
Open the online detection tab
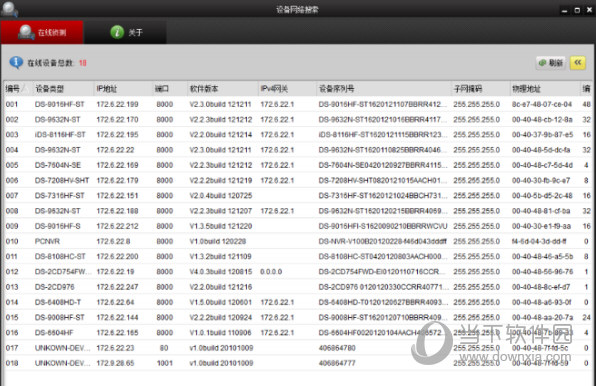point(42,32)
